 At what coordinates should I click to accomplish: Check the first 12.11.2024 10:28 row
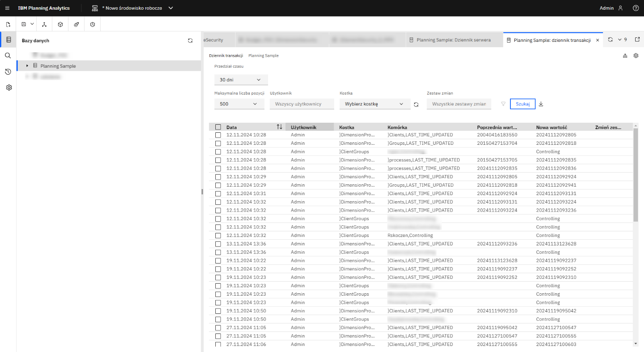point(218,135)
